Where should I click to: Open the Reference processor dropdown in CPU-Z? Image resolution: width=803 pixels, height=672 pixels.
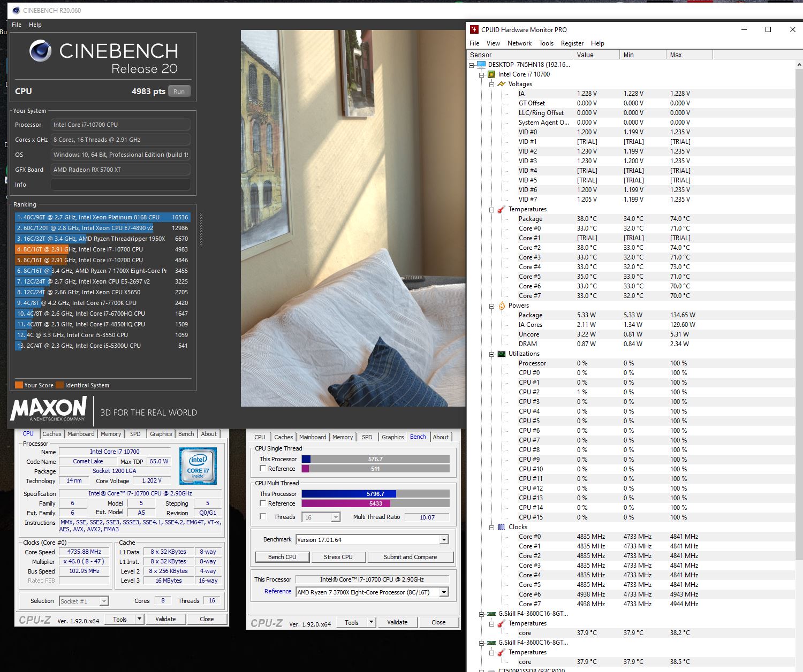point(444,592)
